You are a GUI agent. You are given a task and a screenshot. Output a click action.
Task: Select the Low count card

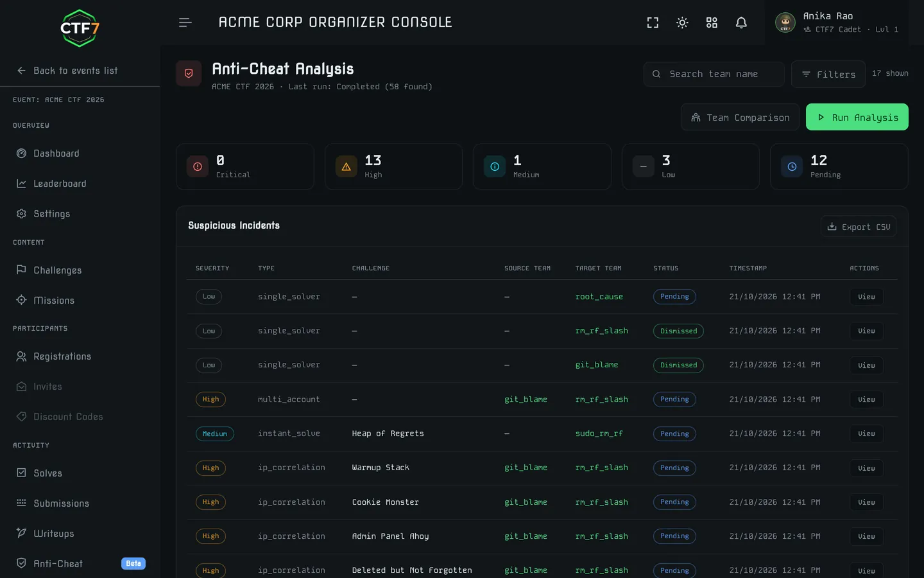tap(690, 167)
